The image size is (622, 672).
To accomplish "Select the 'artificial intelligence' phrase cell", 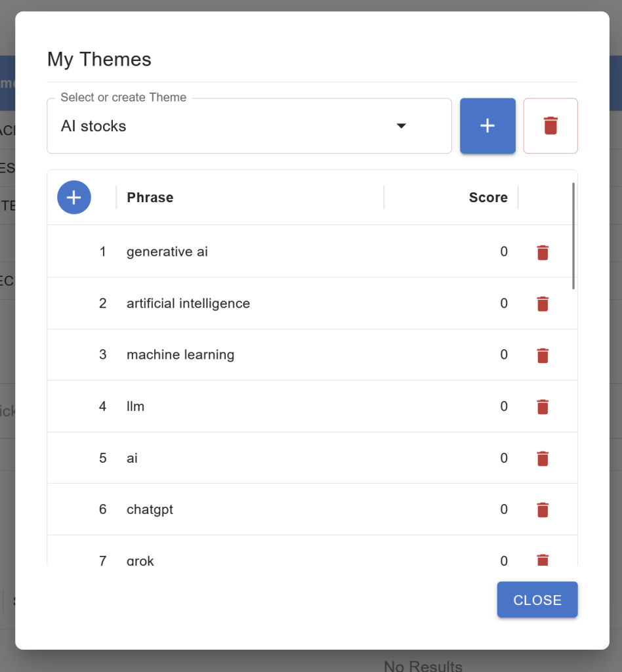I will tap(188, 303).
